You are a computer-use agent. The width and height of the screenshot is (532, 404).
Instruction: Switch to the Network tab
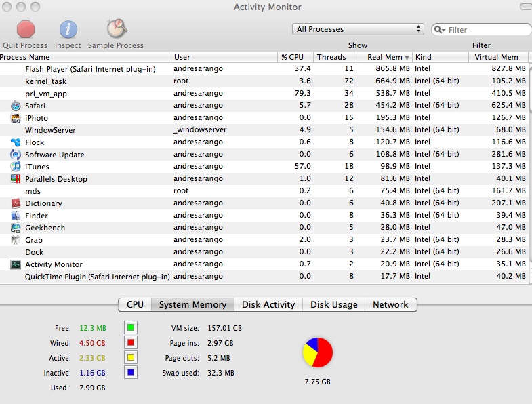pos(390,304)
